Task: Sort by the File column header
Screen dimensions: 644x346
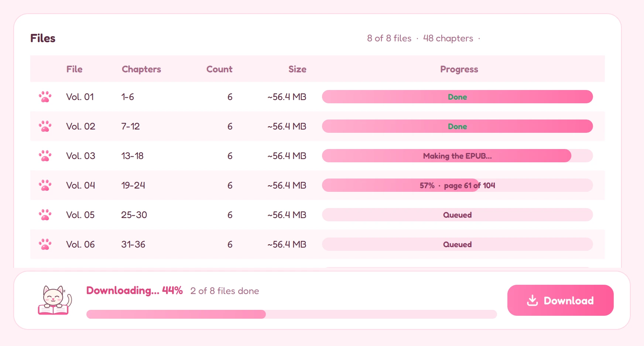Action: (74, 69)
